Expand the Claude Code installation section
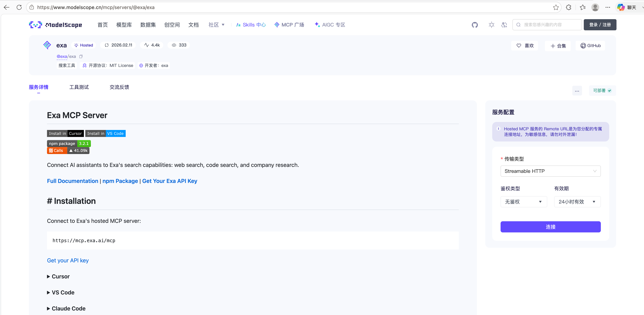 66,309
